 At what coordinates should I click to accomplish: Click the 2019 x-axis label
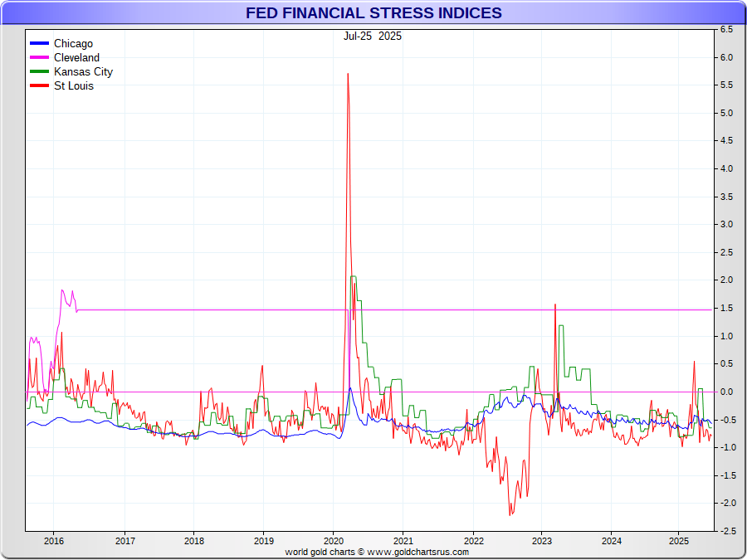pyautogui.click(x=263, y=541)
